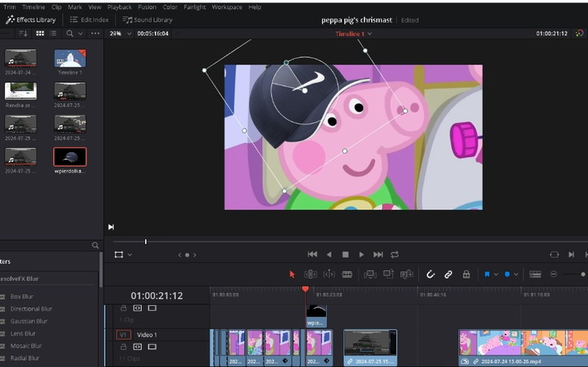This screenshot has width=588, height=367.
Task: Open the Timeline menu
Action: 33,7
